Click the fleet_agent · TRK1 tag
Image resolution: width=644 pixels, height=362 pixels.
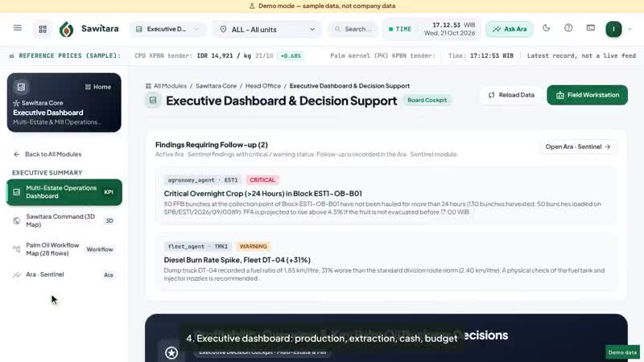(197, 246)
